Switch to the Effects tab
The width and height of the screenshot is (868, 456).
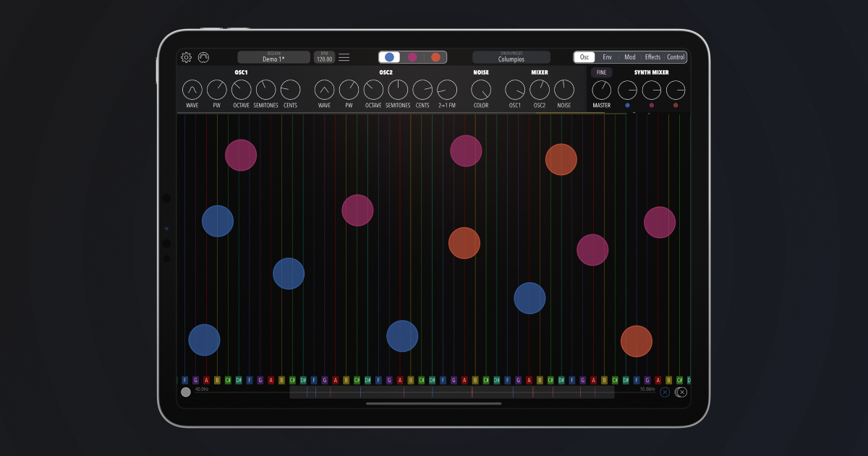(x=652, y=57)
